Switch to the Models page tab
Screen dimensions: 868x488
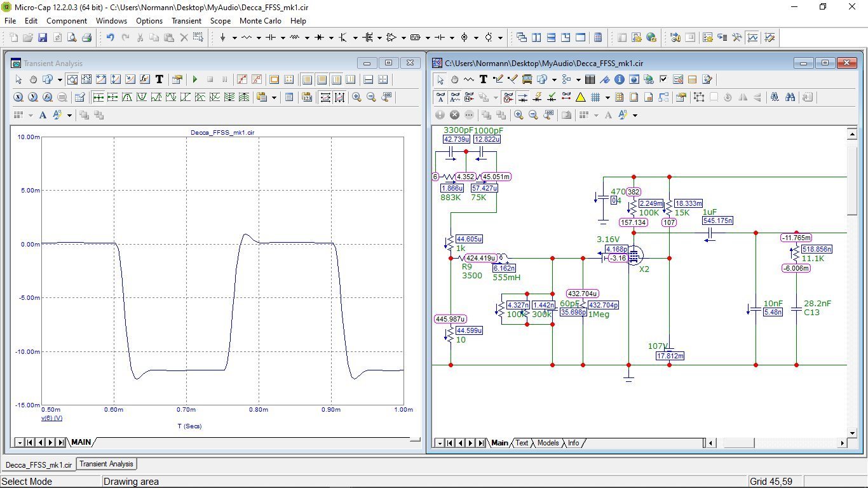pos(548,443)
